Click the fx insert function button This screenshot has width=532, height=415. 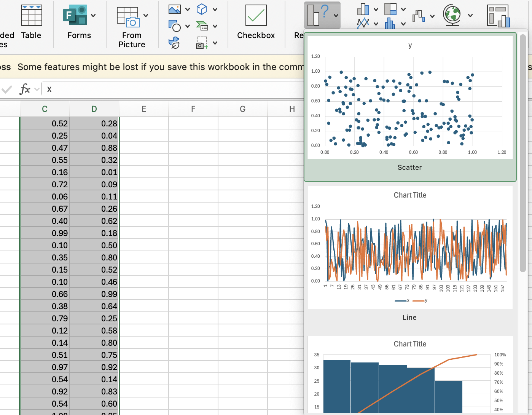(x=25, y=89)
